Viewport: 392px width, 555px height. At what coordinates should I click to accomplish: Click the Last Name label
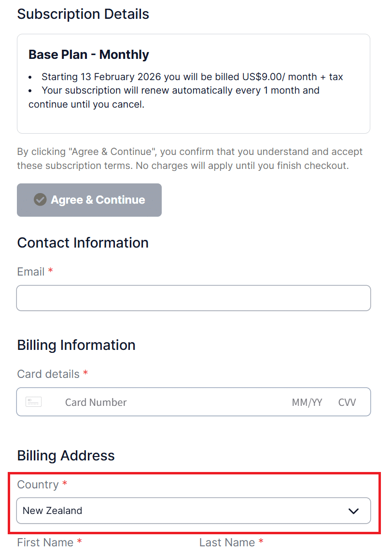point(227,542)
